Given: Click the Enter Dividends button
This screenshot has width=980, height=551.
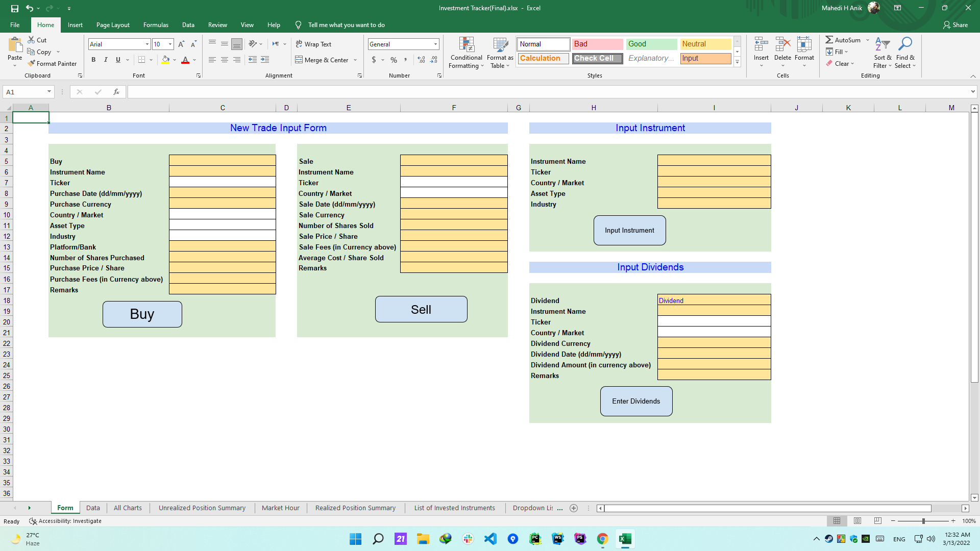Looking at the screenshot, I should coord(636,401).
